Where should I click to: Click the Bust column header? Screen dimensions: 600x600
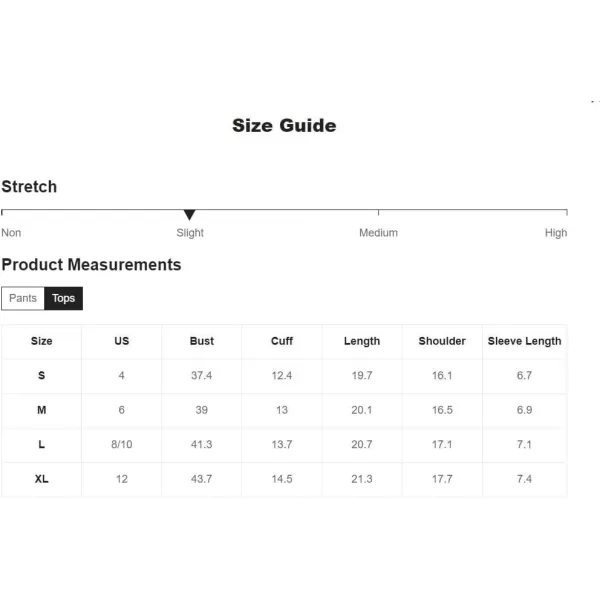202,341
